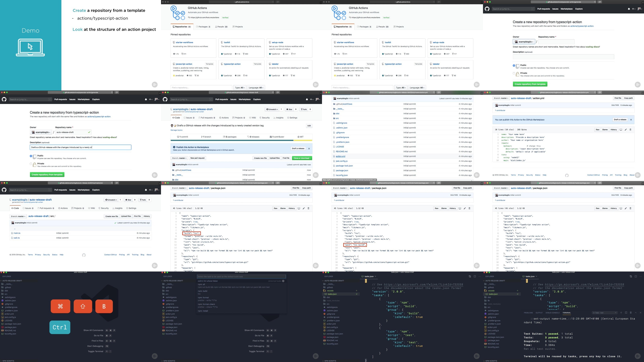Dismiss 'You can publish this Action' banner with X

(x=631, y=120)
